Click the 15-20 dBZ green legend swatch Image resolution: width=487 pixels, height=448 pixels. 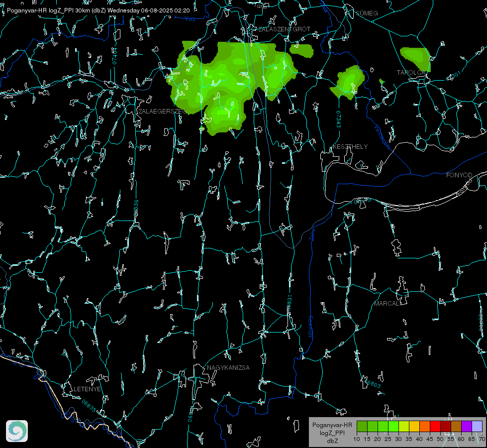(373, 426)
